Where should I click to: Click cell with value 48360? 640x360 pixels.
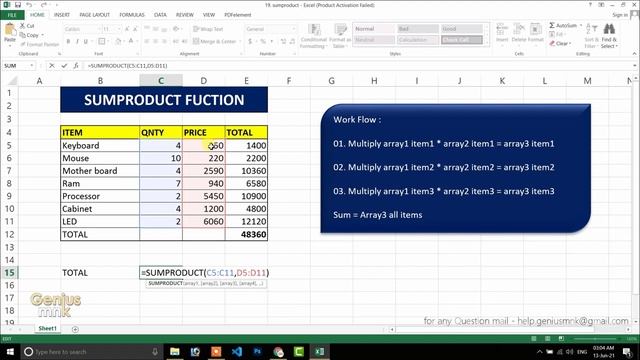click(x=246, y=234)
